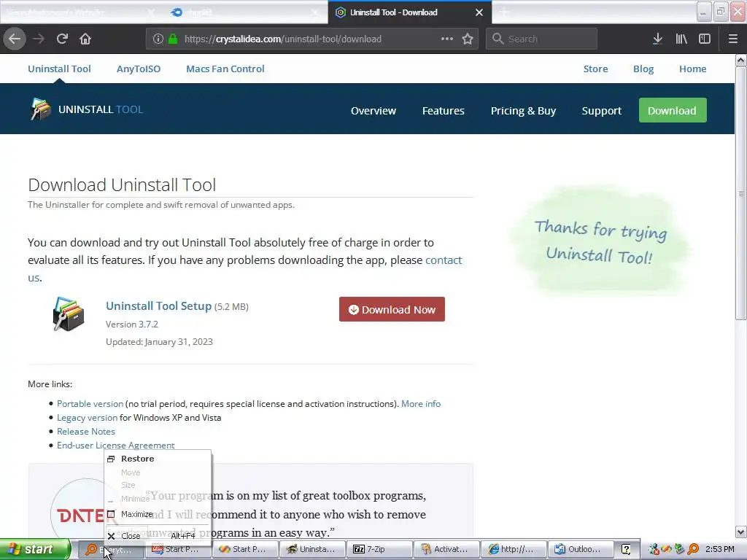The image size is (747, 560).
Task: Open the Start menu
Action: click(35, 549)
